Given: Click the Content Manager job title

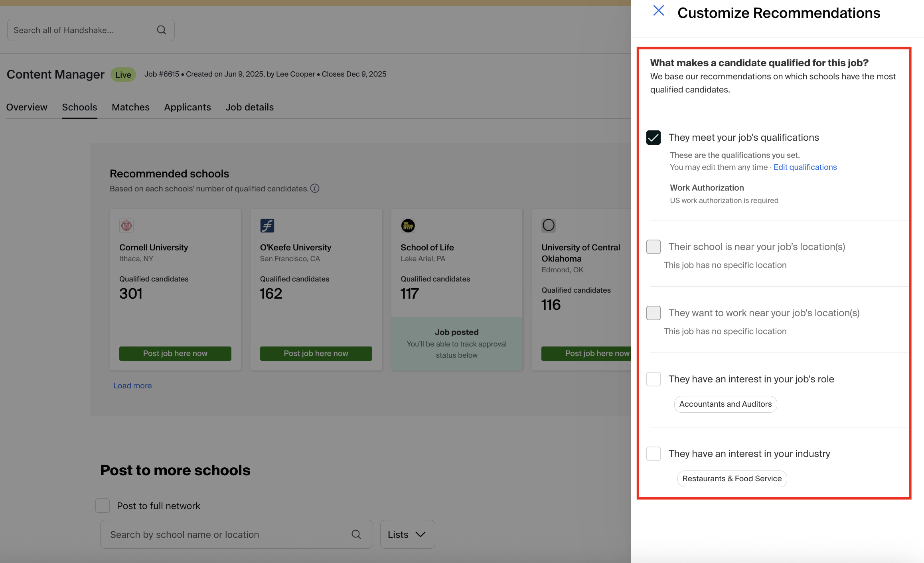Looking at the screenshot, I should pyautogui.click(x=55, y=75).
